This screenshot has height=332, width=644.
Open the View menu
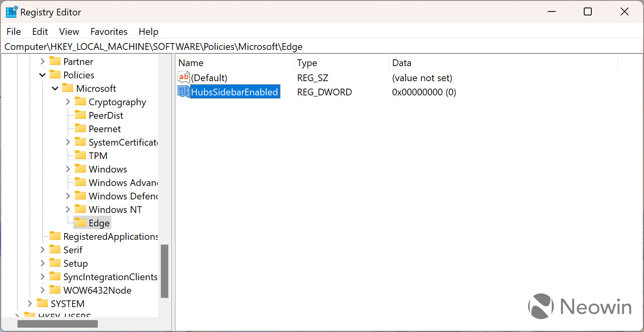click(x=69, y=32)
